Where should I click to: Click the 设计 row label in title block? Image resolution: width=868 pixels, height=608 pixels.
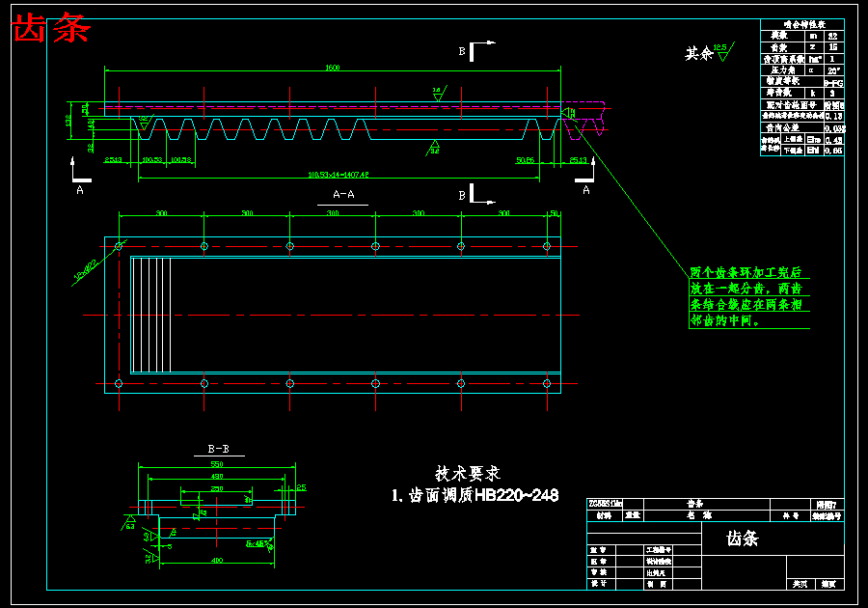598,584
